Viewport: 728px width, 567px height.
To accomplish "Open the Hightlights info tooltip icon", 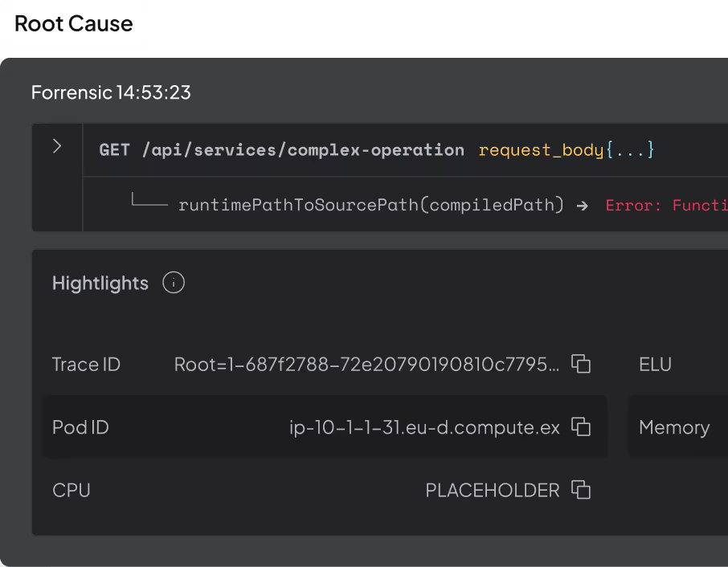I will (x=173, y=283).
